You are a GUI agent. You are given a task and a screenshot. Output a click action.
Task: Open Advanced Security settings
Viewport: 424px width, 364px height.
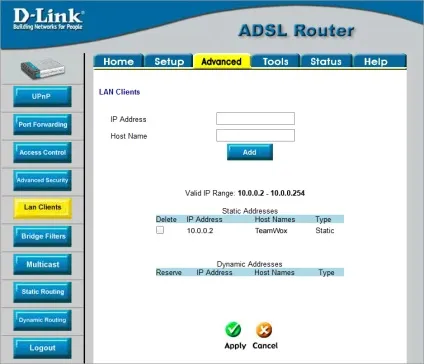tap(42, 180)
